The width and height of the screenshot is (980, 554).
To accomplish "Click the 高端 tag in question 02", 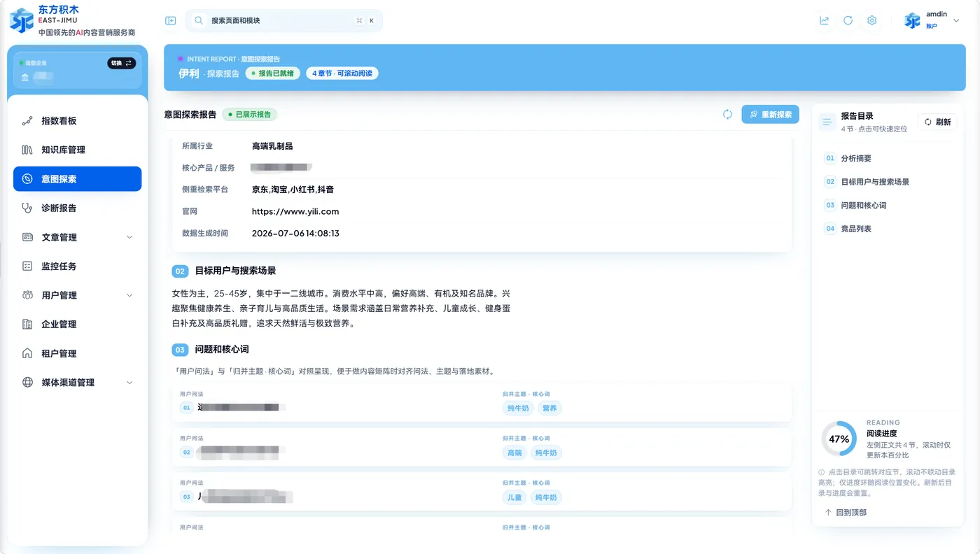I will click(514, 453).
